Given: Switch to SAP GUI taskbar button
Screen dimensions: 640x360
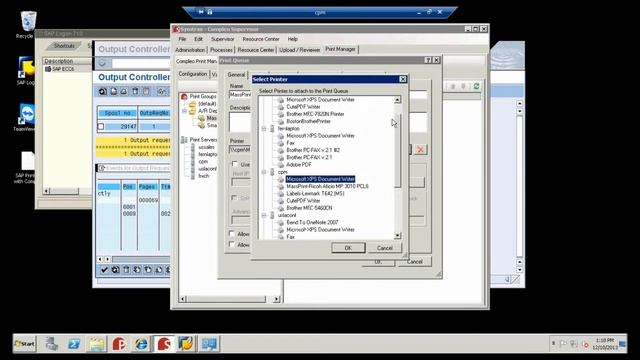Looking at the screenshot, I should point(186,344).
